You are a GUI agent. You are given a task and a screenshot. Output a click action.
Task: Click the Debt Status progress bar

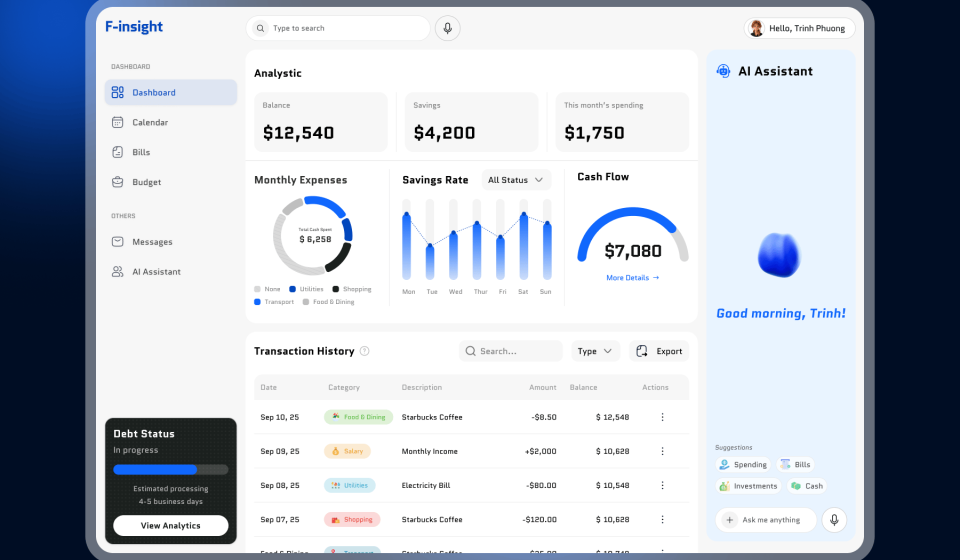pyautogui.click(x=170, y=470)
